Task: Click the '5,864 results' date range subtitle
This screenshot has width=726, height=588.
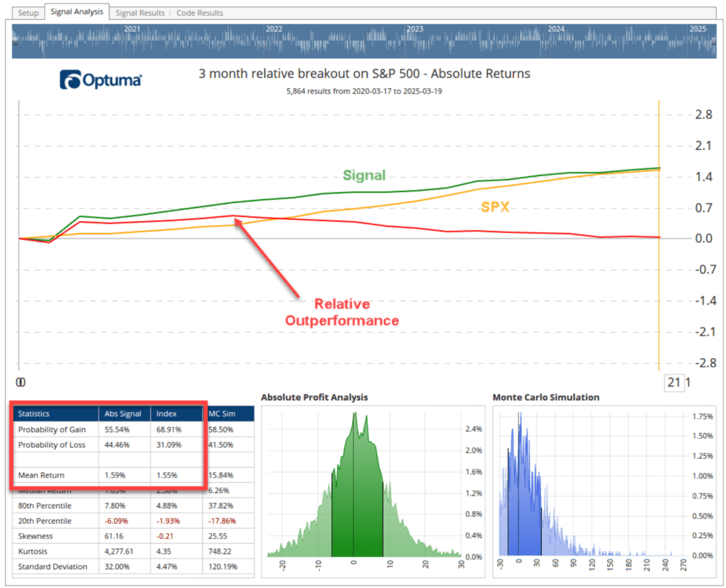Action: tap(364, 91)
